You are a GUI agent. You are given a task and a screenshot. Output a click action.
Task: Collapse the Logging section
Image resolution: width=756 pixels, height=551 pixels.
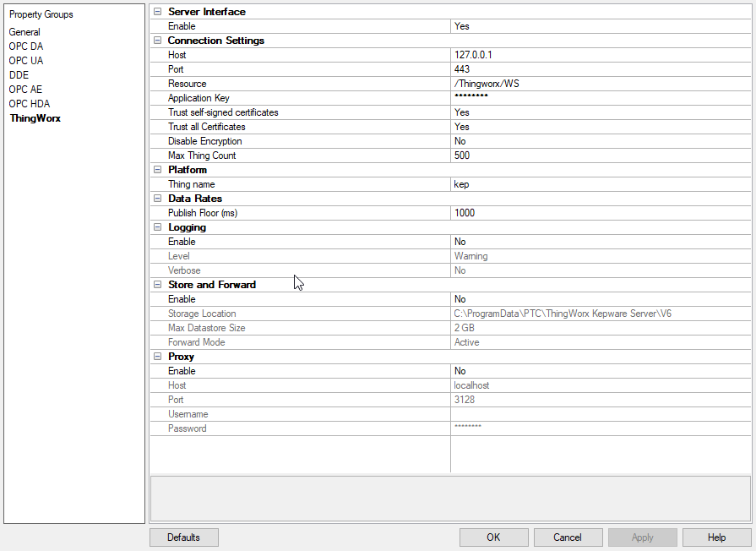pyautogui.click(x=156, y=226)
